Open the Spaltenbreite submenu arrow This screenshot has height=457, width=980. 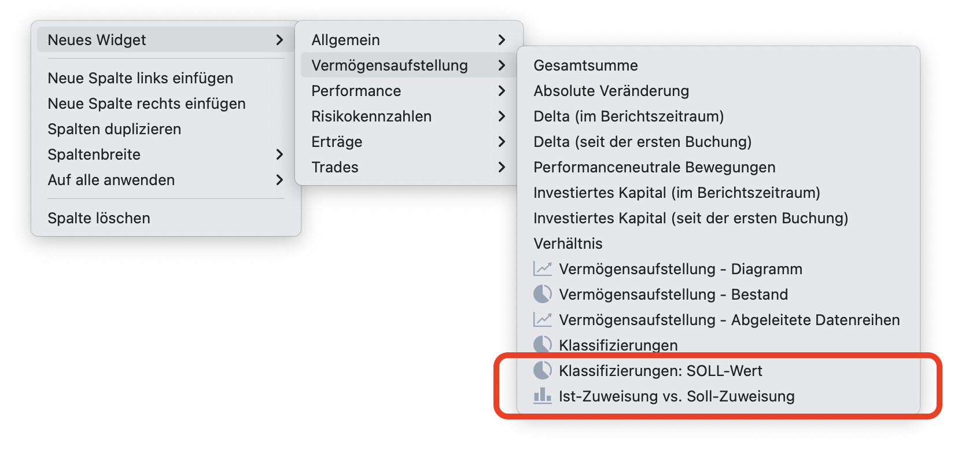(x=279, y=154)
